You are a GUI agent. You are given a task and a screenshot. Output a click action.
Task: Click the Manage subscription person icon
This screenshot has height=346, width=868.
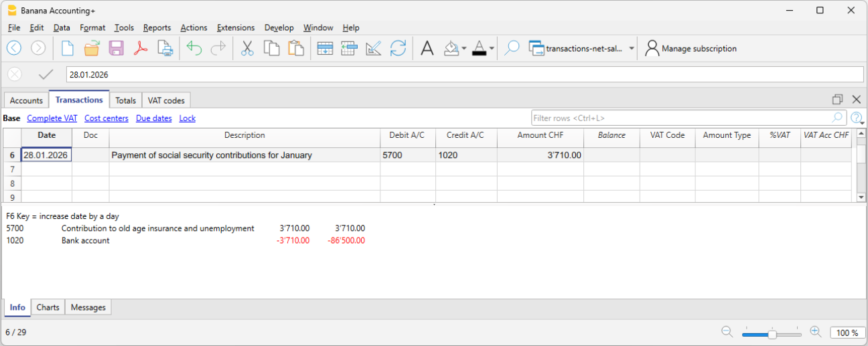[652, 48]
